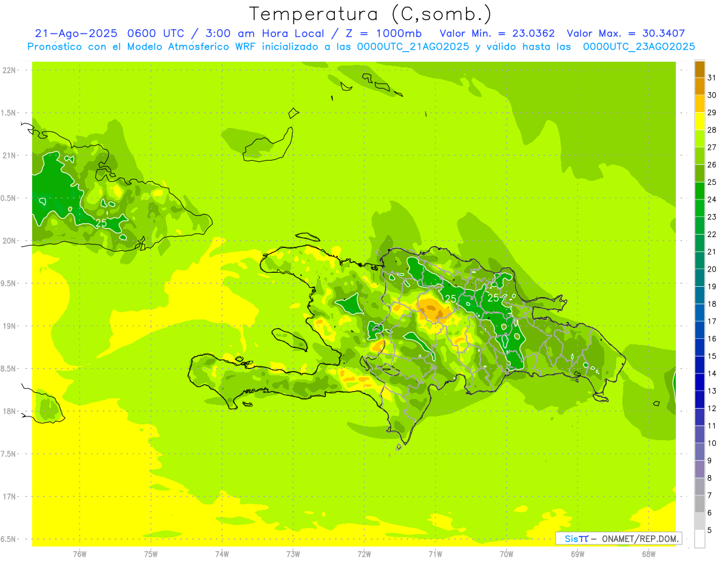Click the "74W" longitude label

tap(221, 554)
